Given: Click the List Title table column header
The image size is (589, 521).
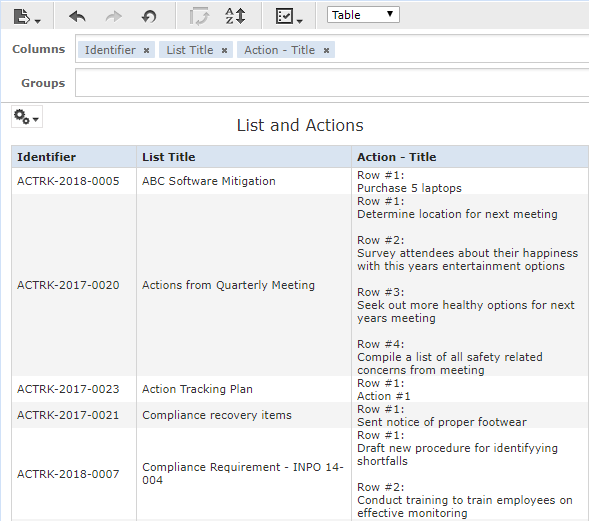Looking at the screenshot, I should 244,157.
